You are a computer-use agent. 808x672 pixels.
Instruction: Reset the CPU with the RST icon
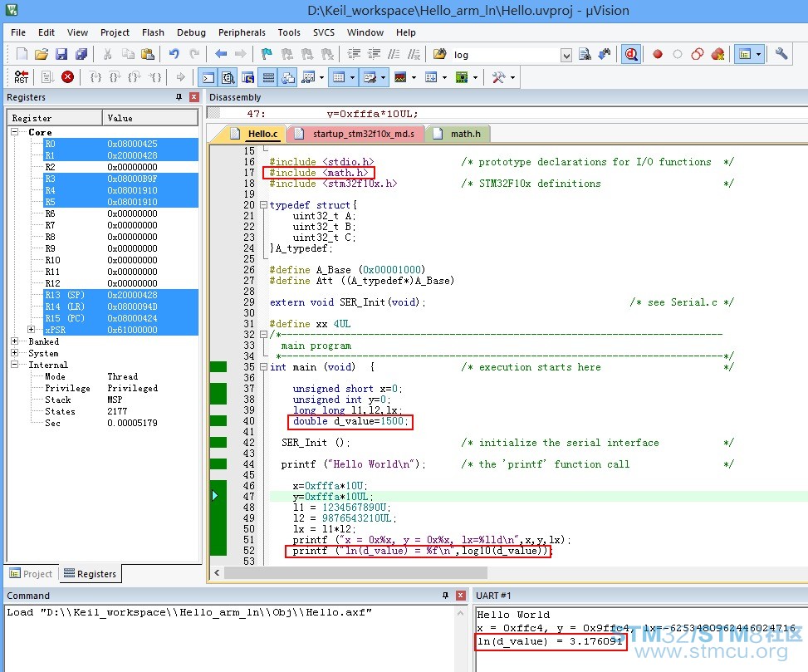point(22,77)
